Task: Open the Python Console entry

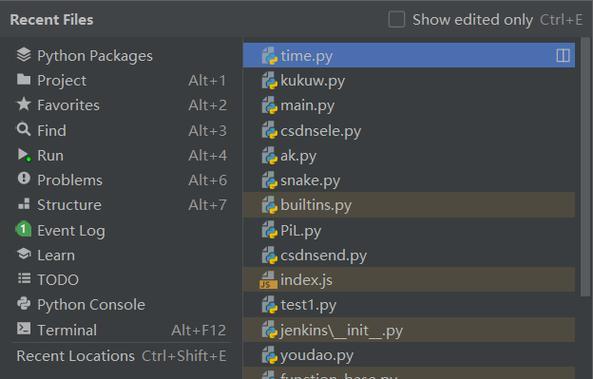Action: tap(121, 304)
